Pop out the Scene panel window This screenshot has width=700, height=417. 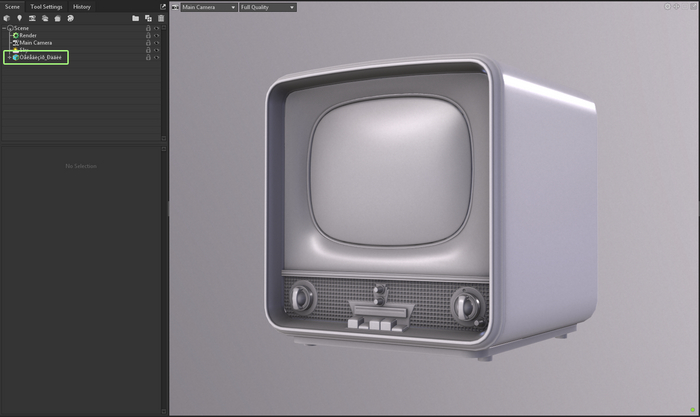tap(162, 7)
